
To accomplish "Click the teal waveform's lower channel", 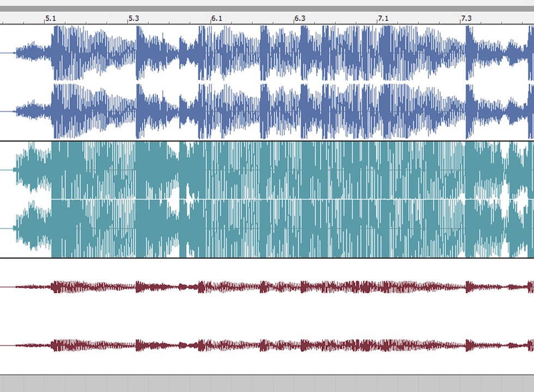I will coord(272,229).
